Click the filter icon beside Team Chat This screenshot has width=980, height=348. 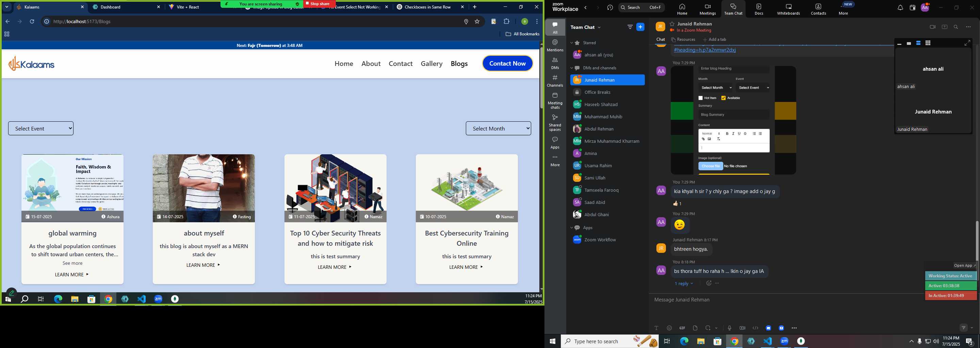[630, 27]
